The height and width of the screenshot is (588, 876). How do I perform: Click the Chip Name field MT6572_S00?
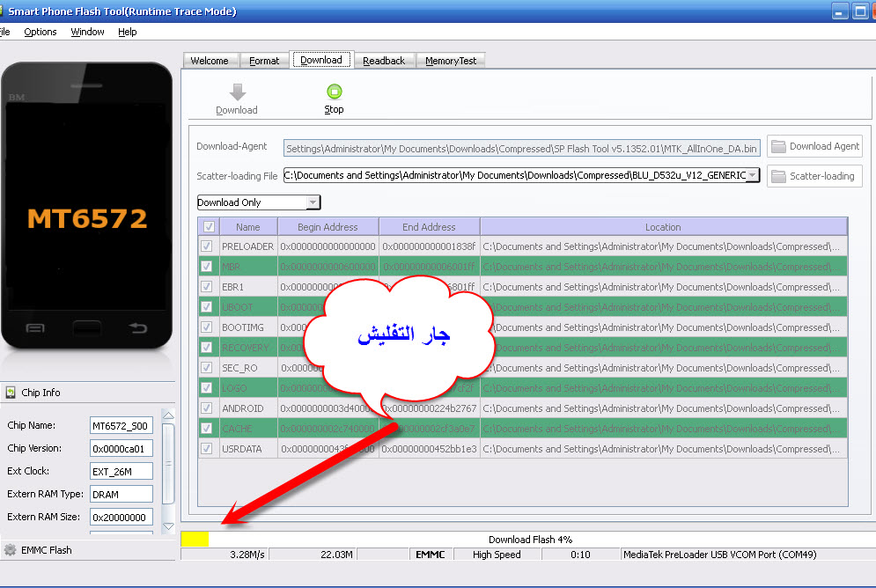pyautogui.click(x=121, y=425)
